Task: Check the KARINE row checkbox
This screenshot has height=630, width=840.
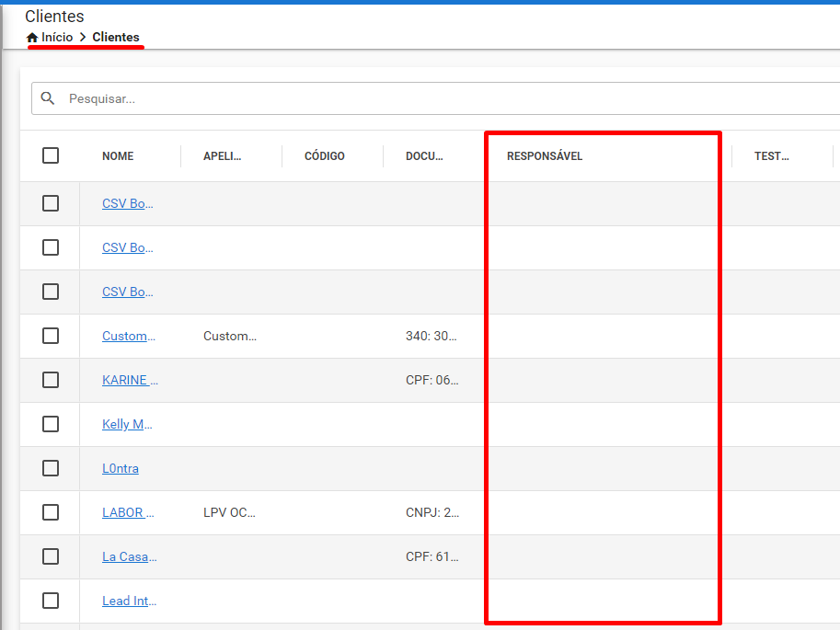Action: (51, 381)
